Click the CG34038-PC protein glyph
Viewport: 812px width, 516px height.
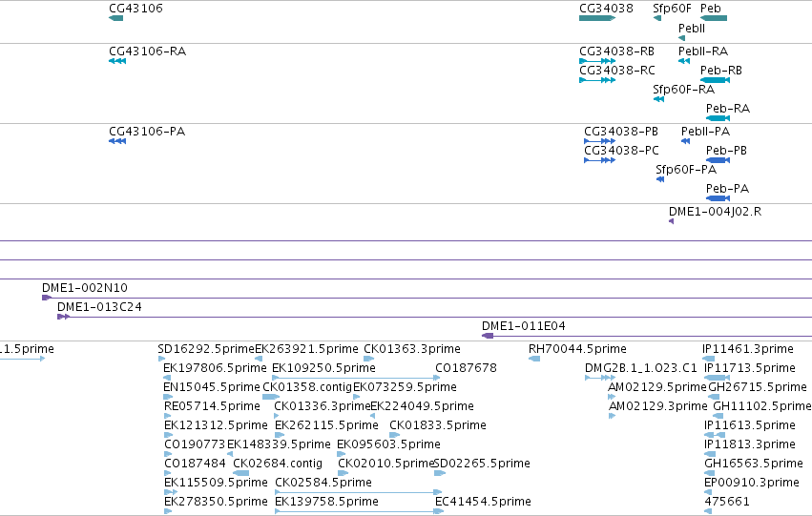coord(599,160)
